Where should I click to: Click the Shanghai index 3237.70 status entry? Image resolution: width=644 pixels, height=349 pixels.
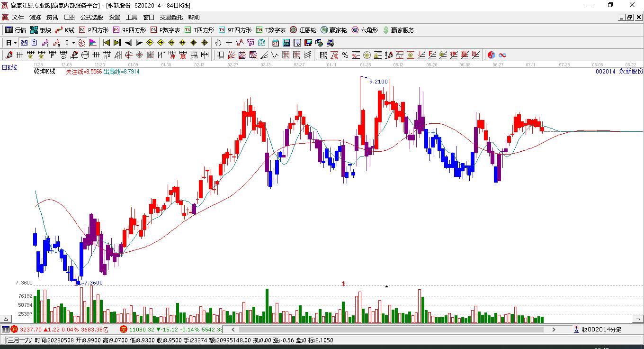point(60,330)
